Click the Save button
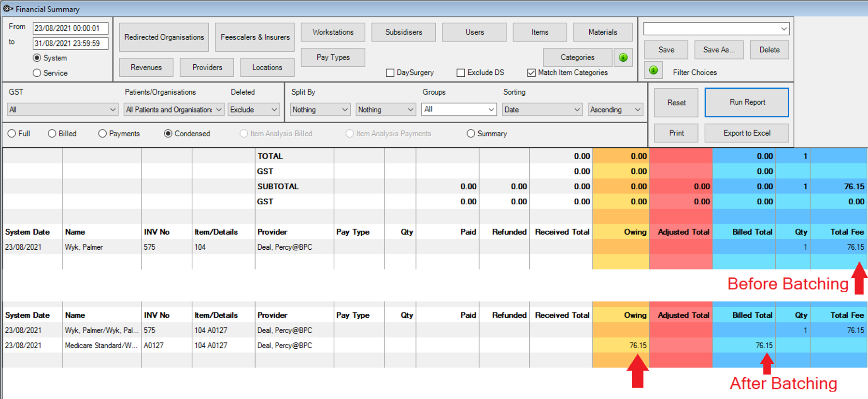The width and height of the screenshot is (868, 399). pos(666,50)
